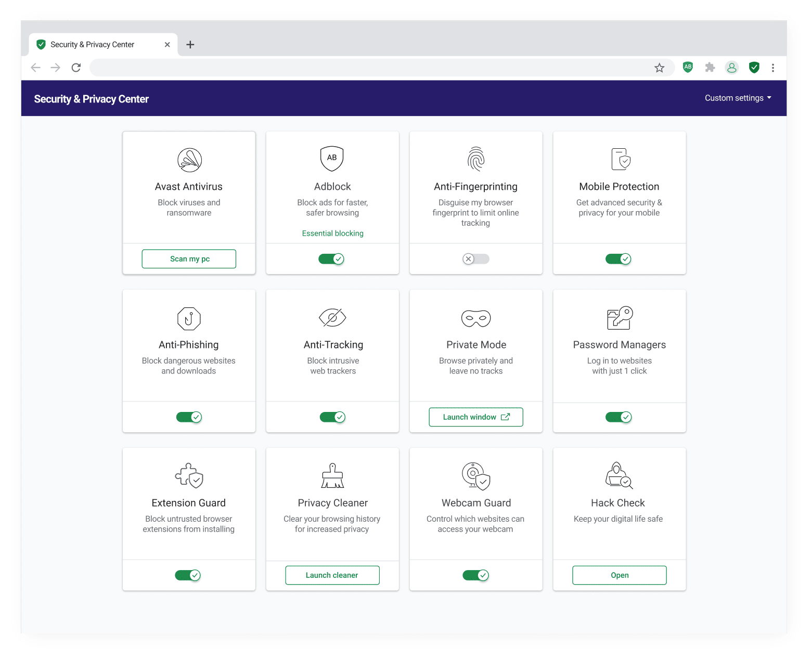Image resolution: width=812 pixels, height=659 pixels.
Task: Click the Adblock extension icon in toolbar
Action: (688, 67)
